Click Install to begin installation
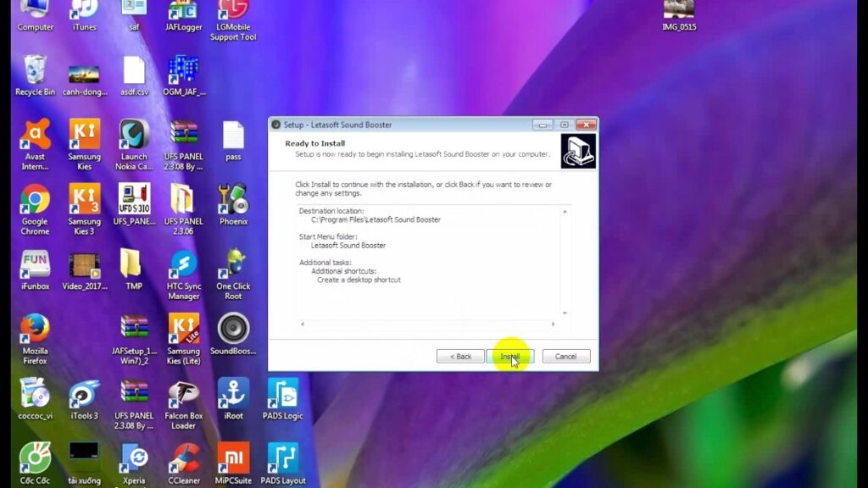Viewport: 868px width, 488px height. pyautogui.click(x=509, y=357)
